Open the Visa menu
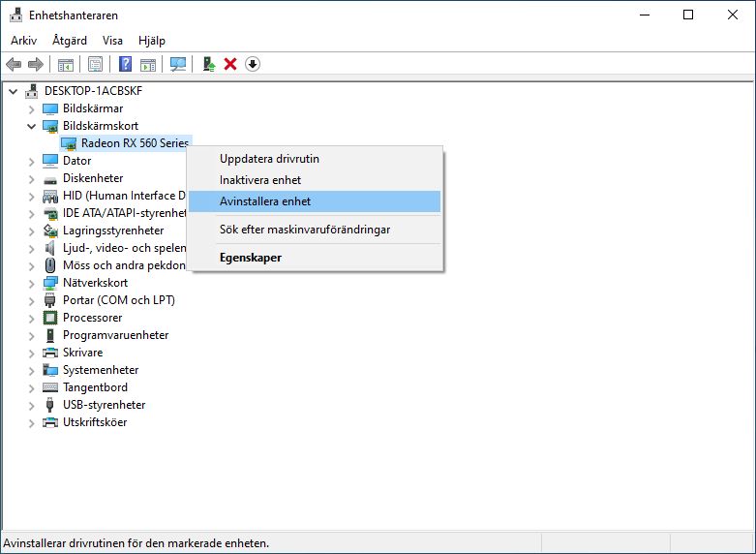The width and height of the screenshot is (756, 554). 112,41
